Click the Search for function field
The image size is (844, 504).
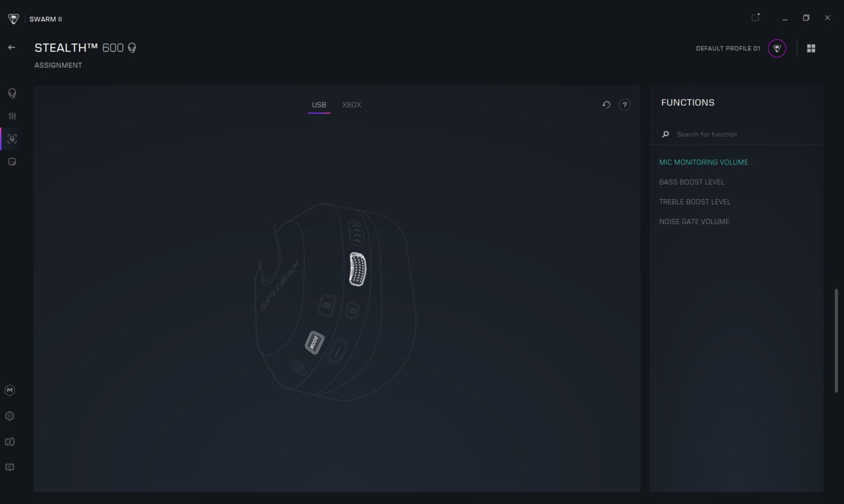(736, 134)
